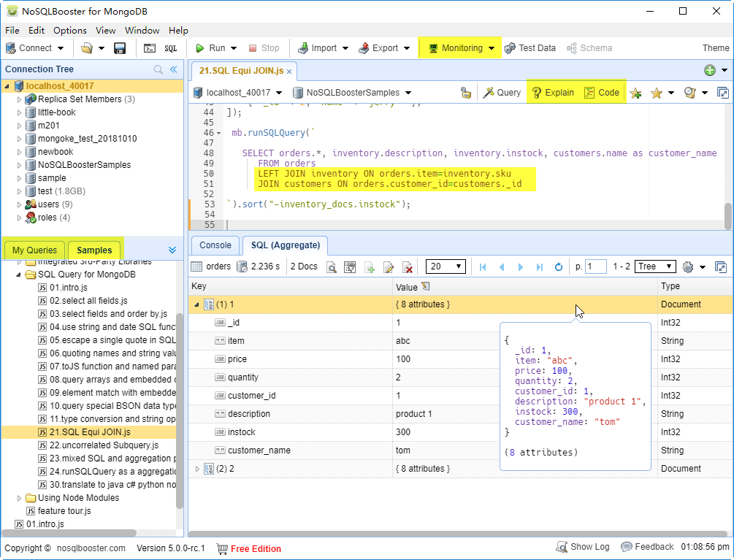This screenshot has height=560, width=734.
Task: Expand result document (2) 2
Action: coord(197,469)
